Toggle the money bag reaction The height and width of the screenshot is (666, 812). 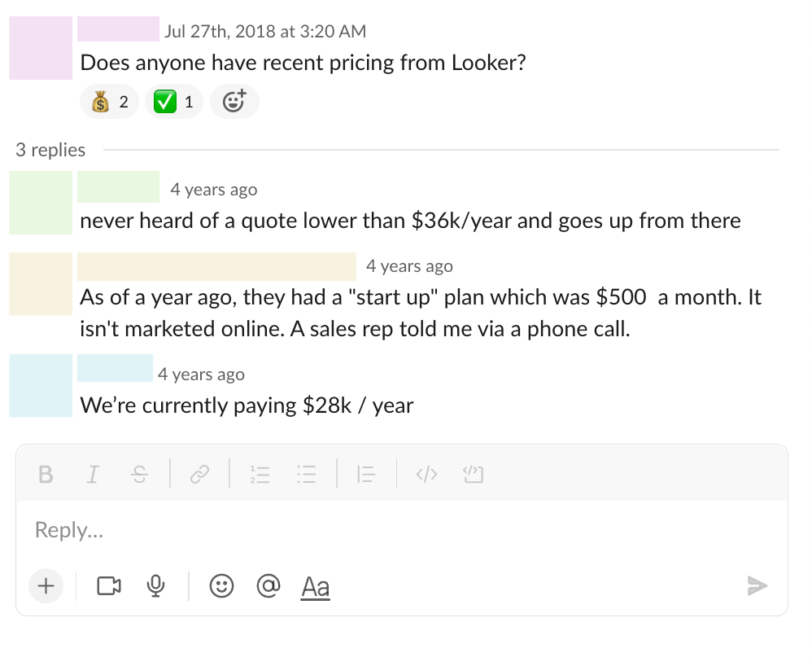[x=110, y=103]
